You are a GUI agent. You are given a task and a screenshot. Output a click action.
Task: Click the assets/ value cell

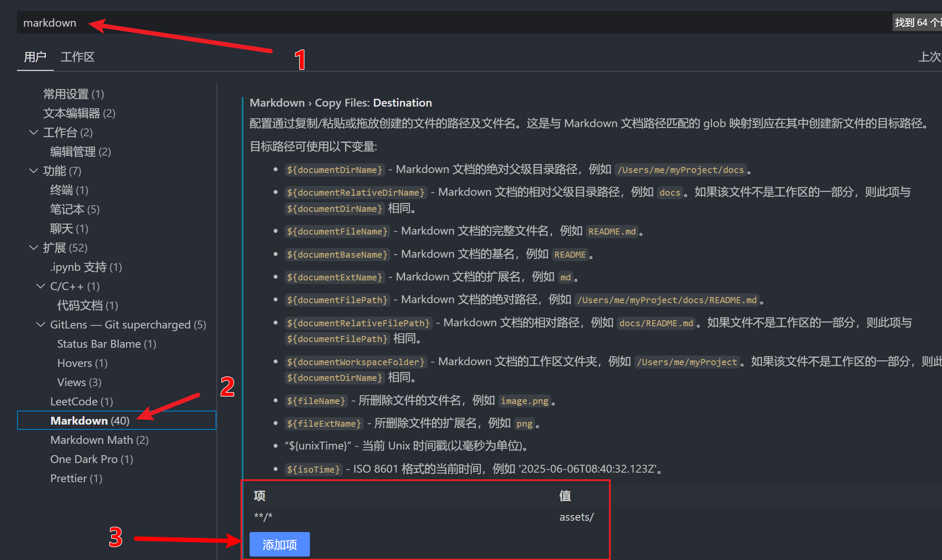pyautogui.click(x=576, y=517)
